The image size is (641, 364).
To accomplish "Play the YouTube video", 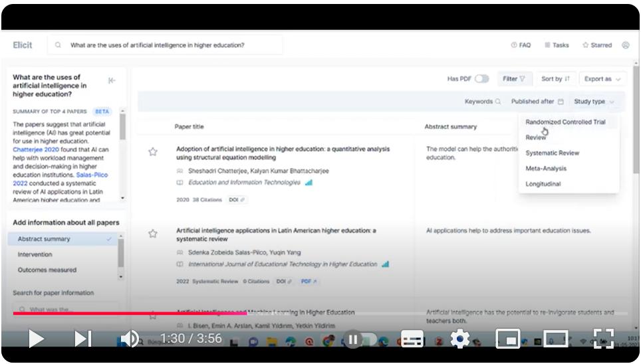I will 36,339.
